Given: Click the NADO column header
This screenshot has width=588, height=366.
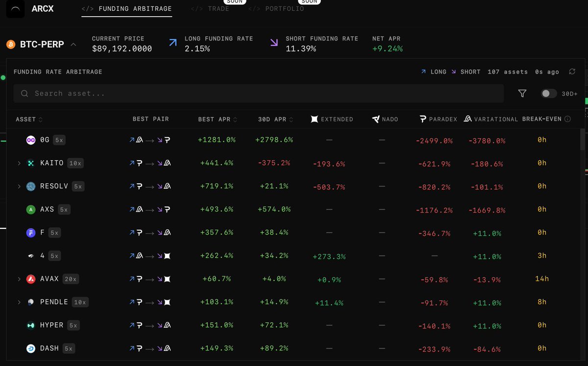Looking at the screenshot, I should [385, 119].
